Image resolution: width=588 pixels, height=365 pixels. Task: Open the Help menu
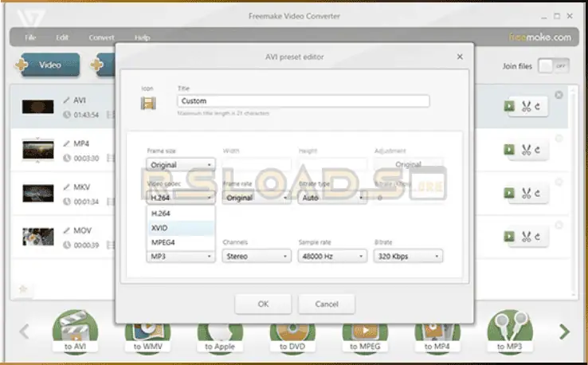click(142, 37)
